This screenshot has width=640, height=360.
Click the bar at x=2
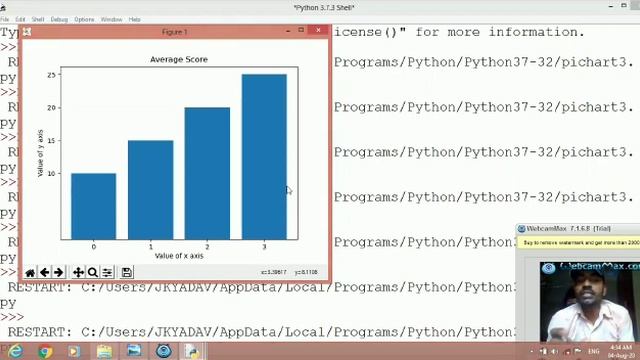tap(207, 173)
